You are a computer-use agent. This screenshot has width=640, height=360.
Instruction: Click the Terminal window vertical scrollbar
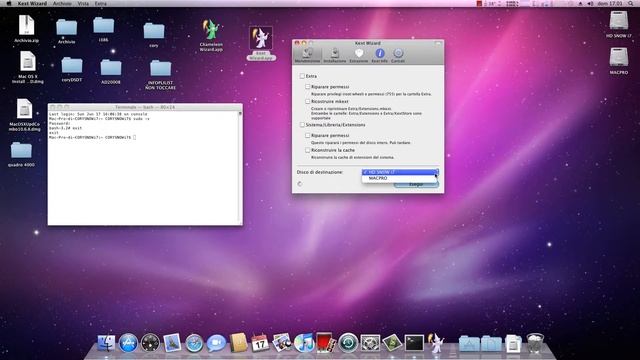(240, 167)
